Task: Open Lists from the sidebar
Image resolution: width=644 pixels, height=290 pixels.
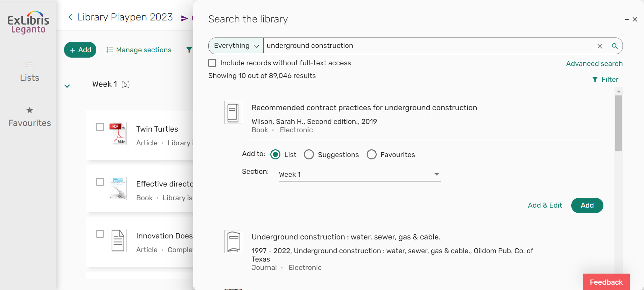Action: coord(30,72)
